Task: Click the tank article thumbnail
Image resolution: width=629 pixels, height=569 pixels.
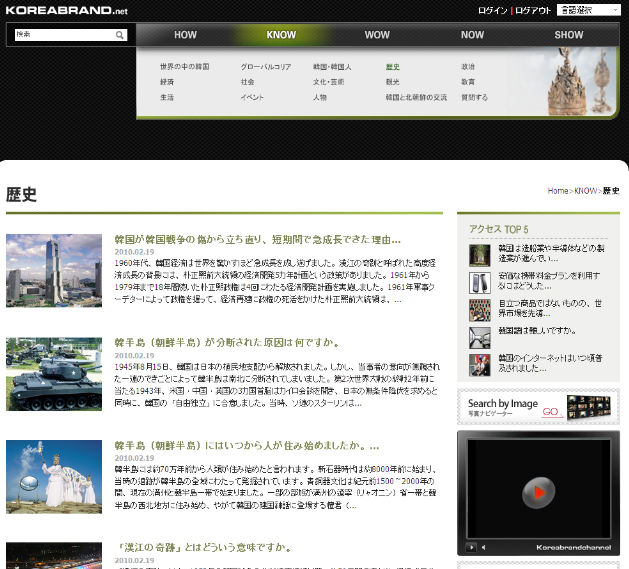Action: pos(54,374)
